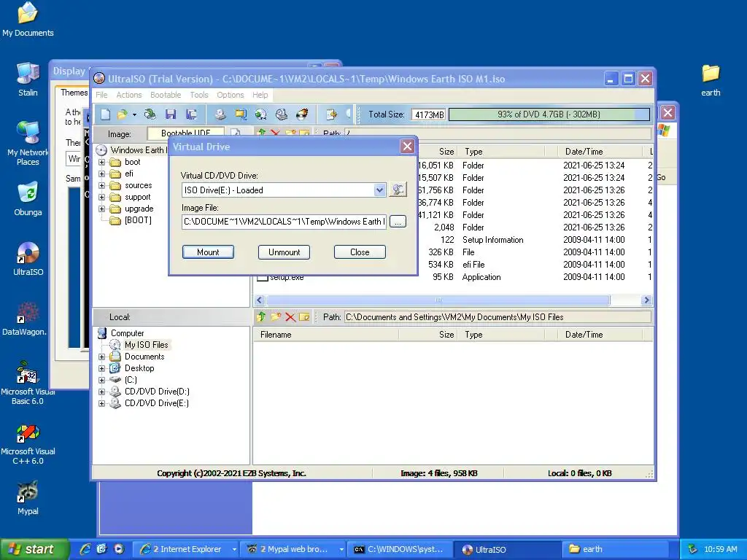Click the Make CD/DVD Image toolbar icon
The width and height of the screenshot is (747, 560).
[220, 114]
